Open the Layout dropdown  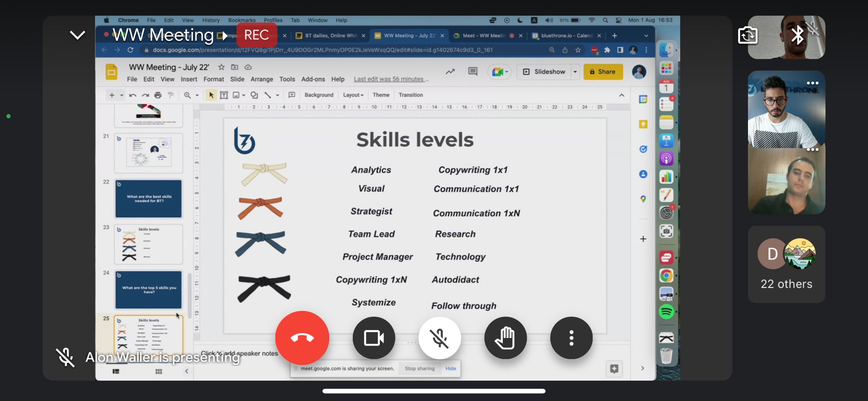pyautogui.click(x=353, y=95)
